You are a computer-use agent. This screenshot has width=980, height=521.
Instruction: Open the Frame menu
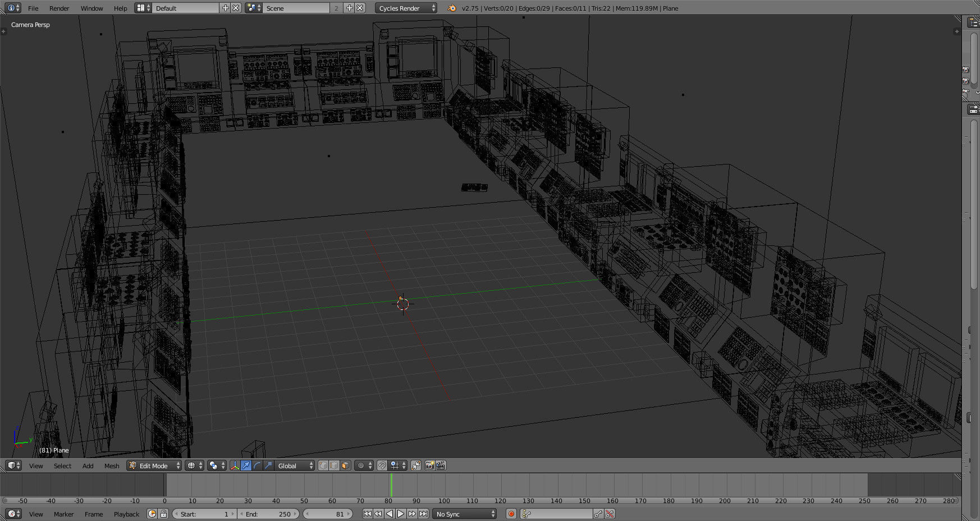[94, 514]
